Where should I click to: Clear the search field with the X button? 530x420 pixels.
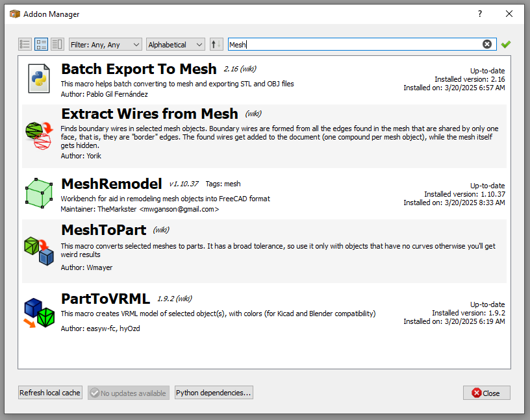[487, 43]
